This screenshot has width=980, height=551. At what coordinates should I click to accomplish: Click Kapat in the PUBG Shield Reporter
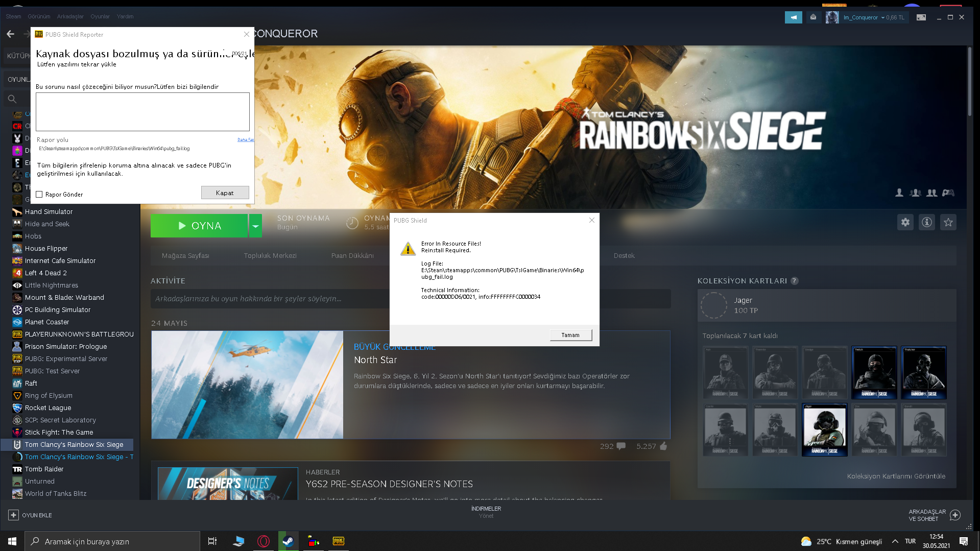click(x=225, y=193)
